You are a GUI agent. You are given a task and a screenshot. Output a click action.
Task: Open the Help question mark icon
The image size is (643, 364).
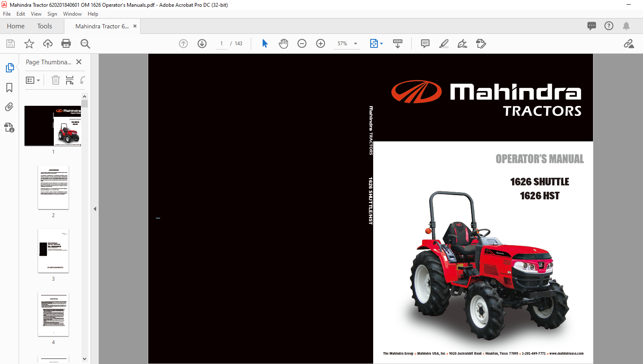(x=609, y=26)
